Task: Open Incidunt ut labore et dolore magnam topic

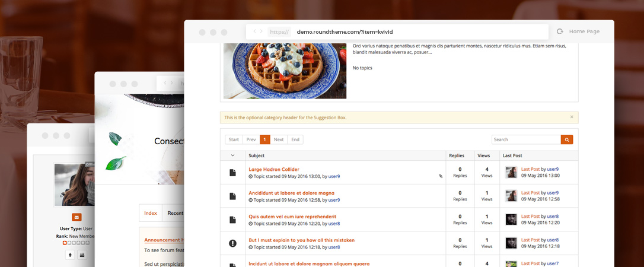Action: pyautogui.click(x=309, y=263)
